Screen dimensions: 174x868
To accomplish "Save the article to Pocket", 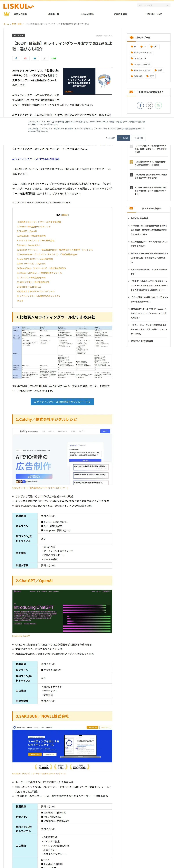I will [25, 58].
